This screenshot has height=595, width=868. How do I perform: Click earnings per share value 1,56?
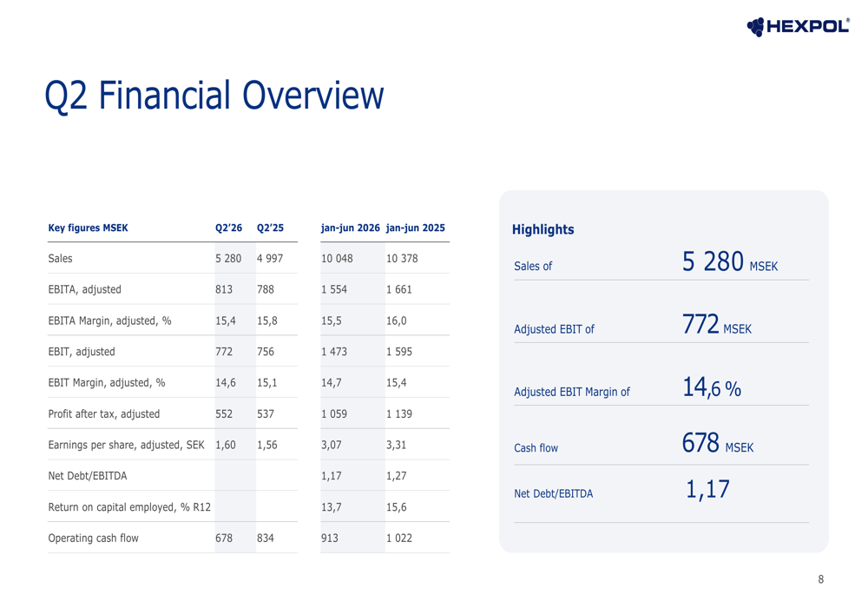266,445
